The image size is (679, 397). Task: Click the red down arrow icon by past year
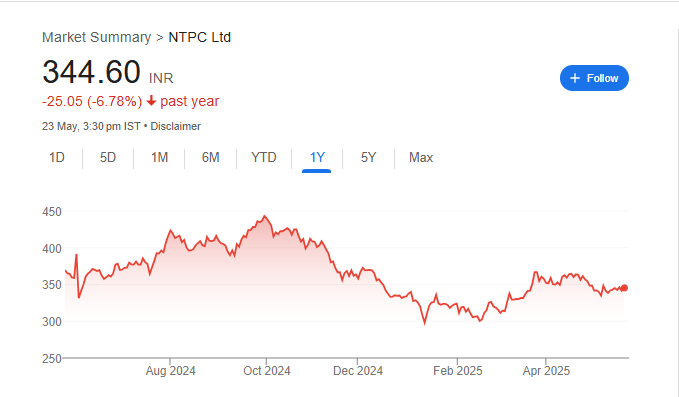tap(151, 101)
